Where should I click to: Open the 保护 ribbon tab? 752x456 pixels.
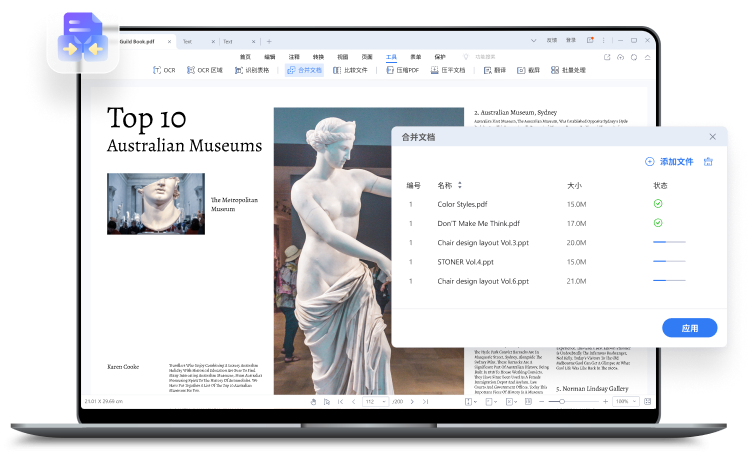point(440,57)
